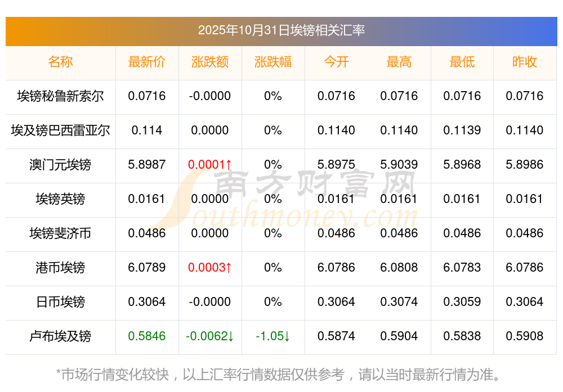Select the 昨收 value 5.8986

click(x=525, y=165)
